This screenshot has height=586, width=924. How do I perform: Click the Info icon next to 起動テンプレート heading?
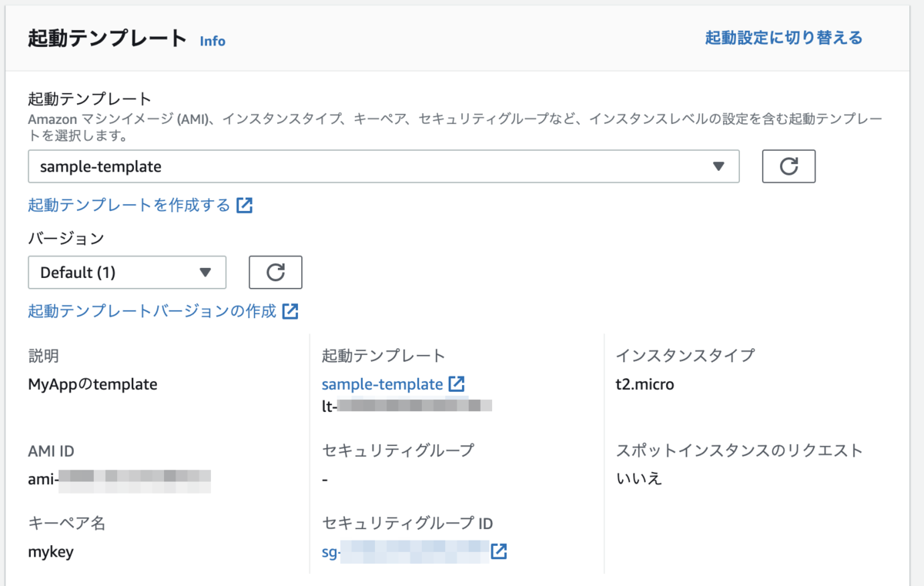[213, 42]
